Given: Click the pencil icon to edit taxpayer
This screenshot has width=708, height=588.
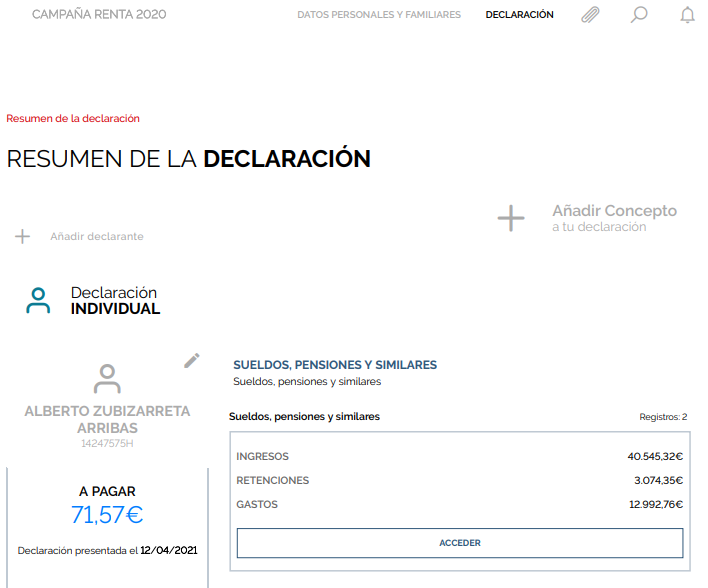Looking at the screenshot, I should coord(192,361).
